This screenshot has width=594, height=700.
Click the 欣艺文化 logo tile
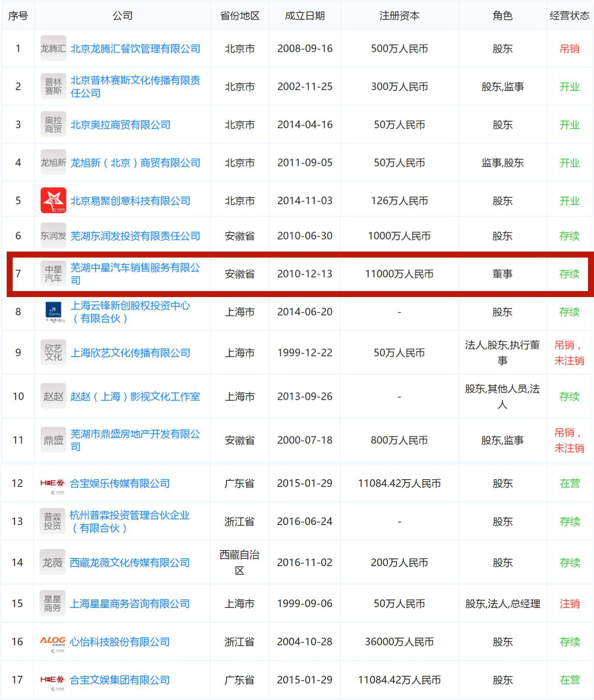(x=53, y=352)
